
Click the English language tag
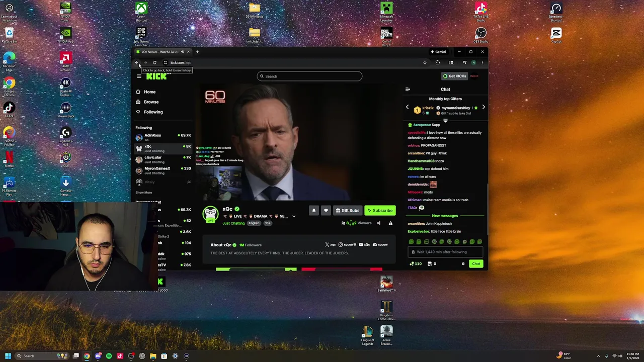pyautogui.click(x=254, y=223)
